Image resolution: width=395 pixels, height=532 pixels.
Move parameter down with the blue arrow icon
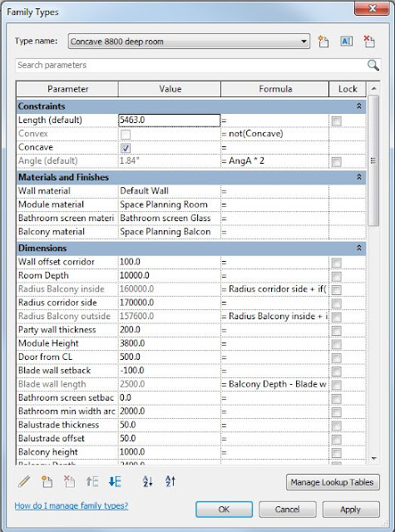tap(115, 481)
